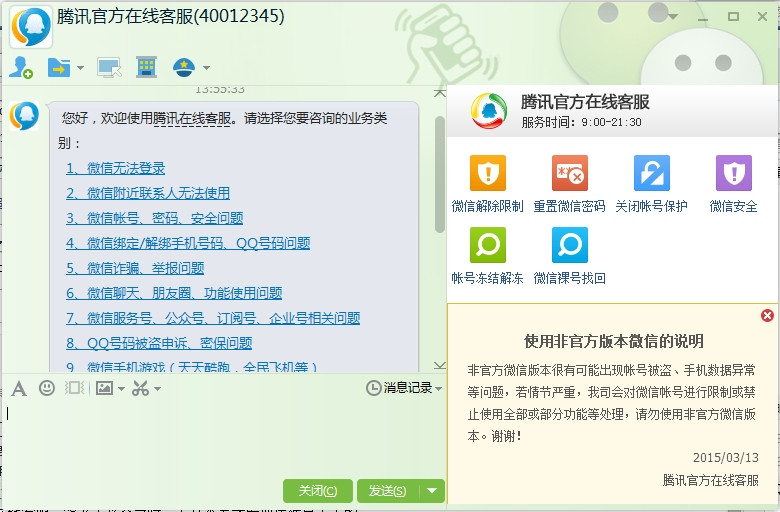Click the 关闭帐号保护 lock icon
This screenshot has width=780, height=512.
[x=652, y=173]
